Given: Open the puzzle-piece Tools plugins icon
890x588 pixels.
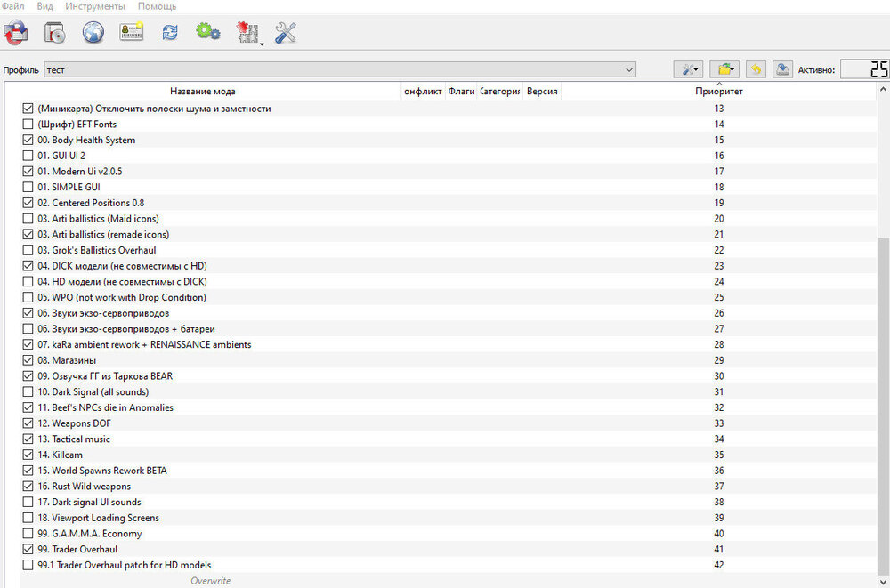Looking at the screenshot, I should click(248, 33).
